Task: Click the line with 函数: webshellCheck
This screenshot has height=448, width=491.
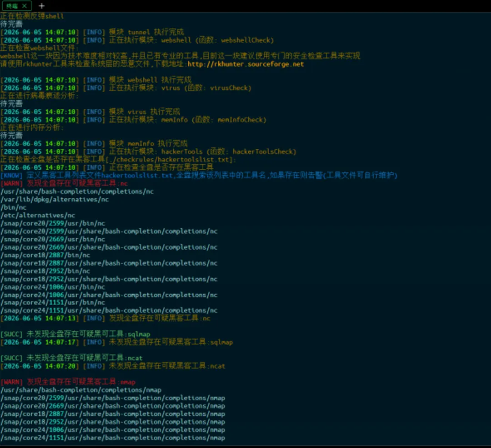Action: 137,40
